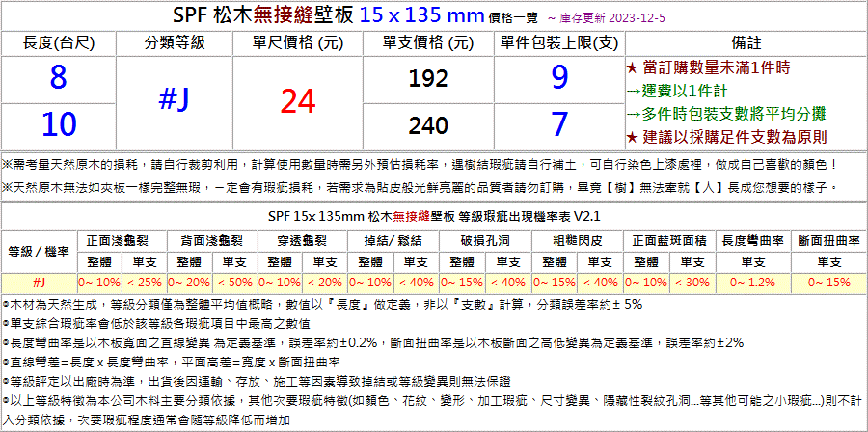
Task: Click the '掉結/ 鬆結' column header
Action: (393, 241)
